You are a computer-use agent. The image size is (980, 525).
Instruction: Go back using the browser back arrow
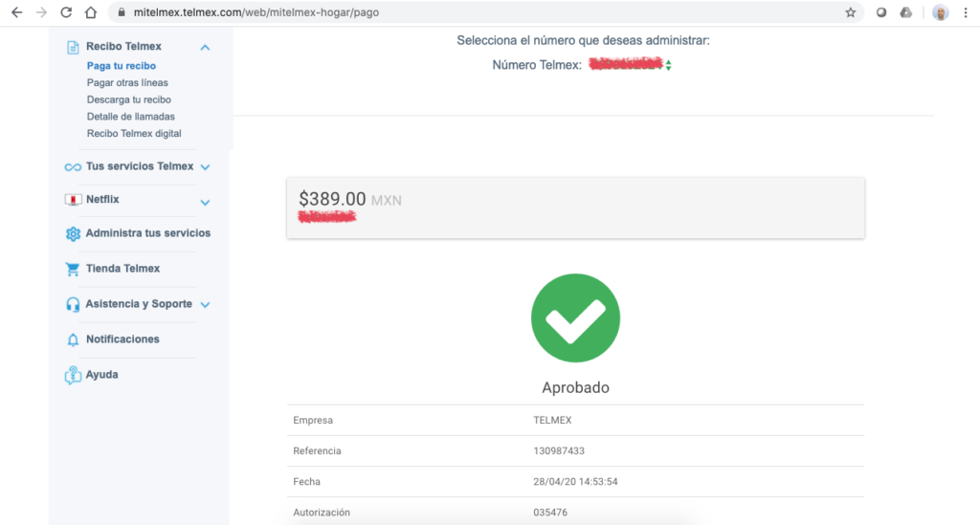17,12
